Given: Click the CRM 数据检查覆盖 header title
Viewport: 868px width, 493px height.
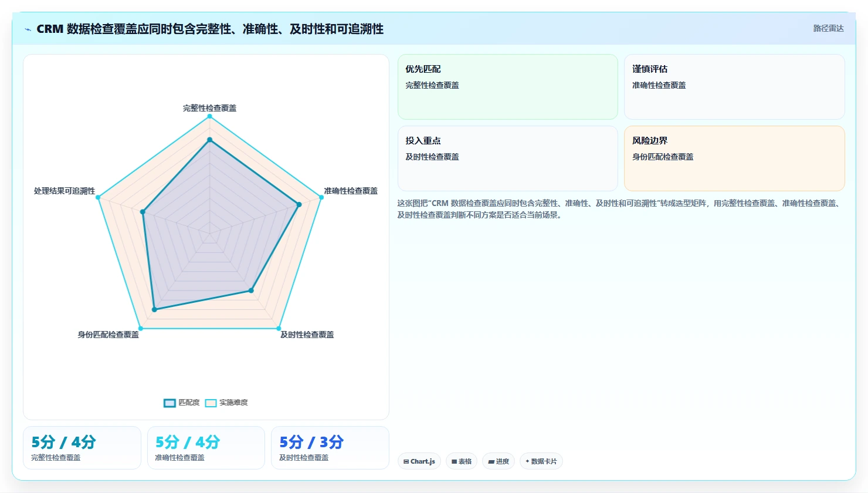Looking at the screenshot, I should (x=210, y=29).
